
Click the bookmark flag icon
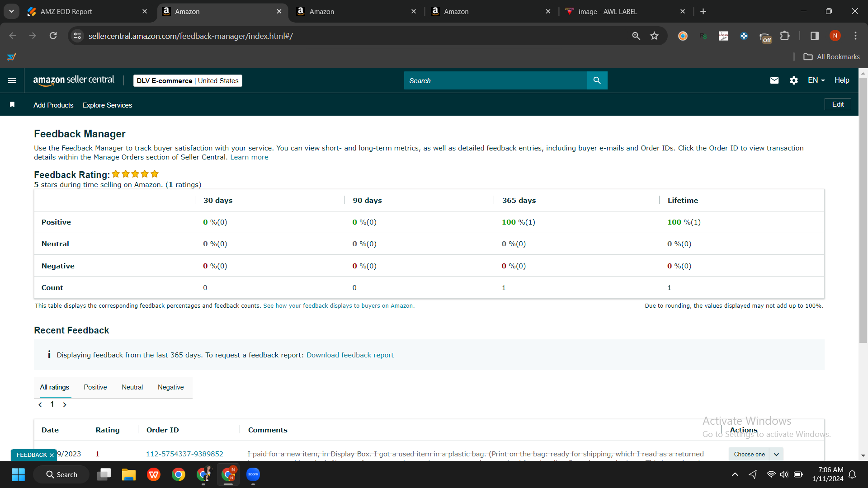point(12,105)
